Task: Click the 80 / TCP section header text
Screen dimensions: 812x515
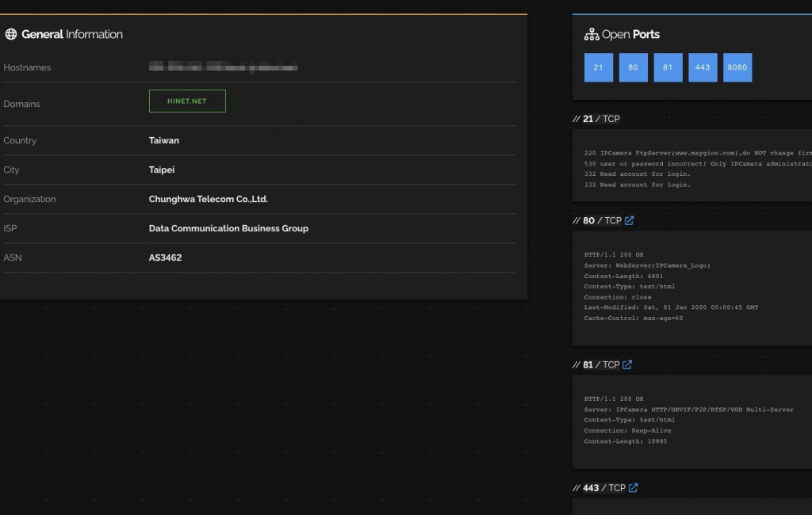Action: pyautogui.click(x=597, y=220)
